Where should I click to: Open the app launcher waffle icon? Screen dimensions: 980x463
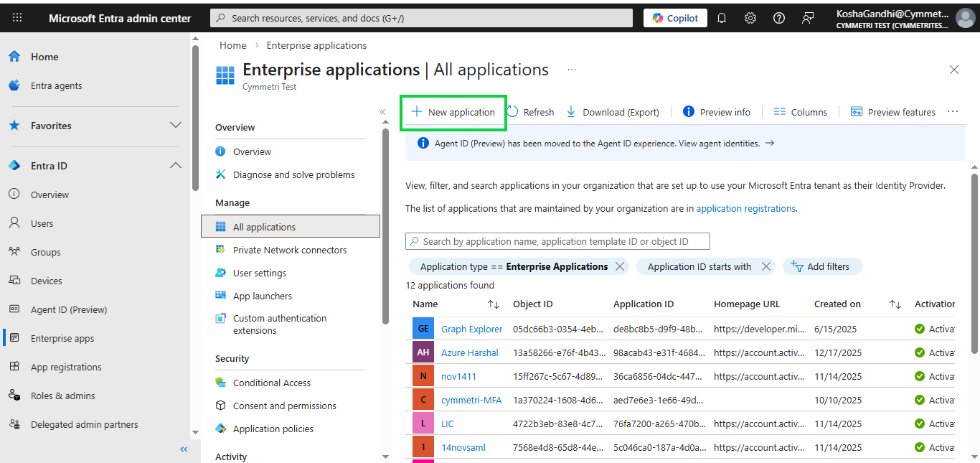pyautogui.click(x=17, y=18)
